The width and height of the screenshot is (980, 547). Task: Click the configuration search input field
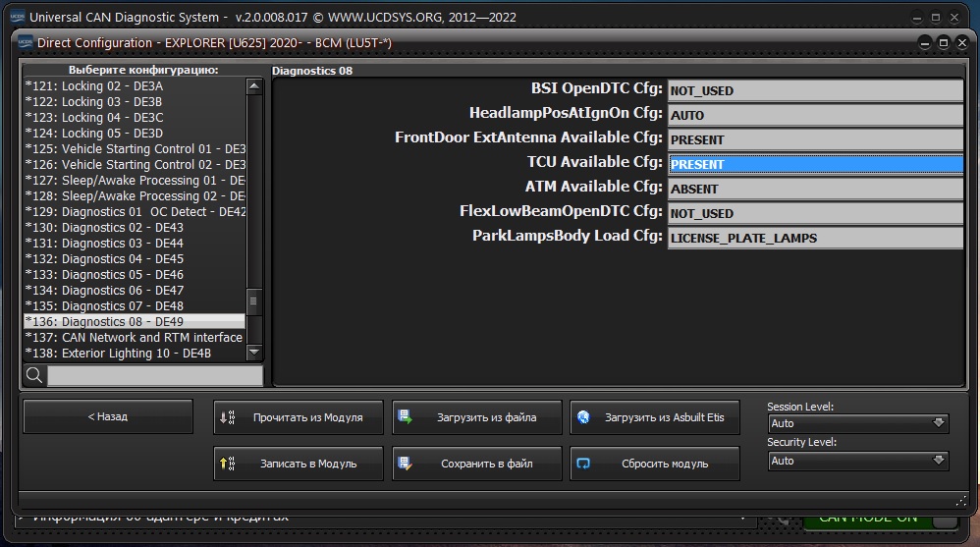tap(155, 375)
